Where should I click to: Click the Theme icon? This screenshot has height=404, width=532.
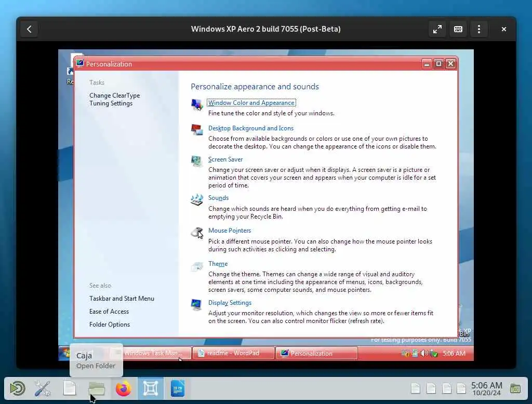(x=197, y=266)
